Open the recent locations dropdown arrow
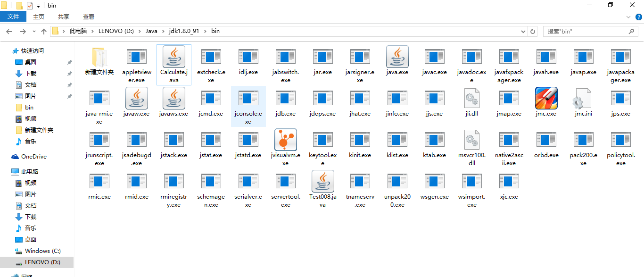This screenshot has width=644, height=277. tap(34, 32)
